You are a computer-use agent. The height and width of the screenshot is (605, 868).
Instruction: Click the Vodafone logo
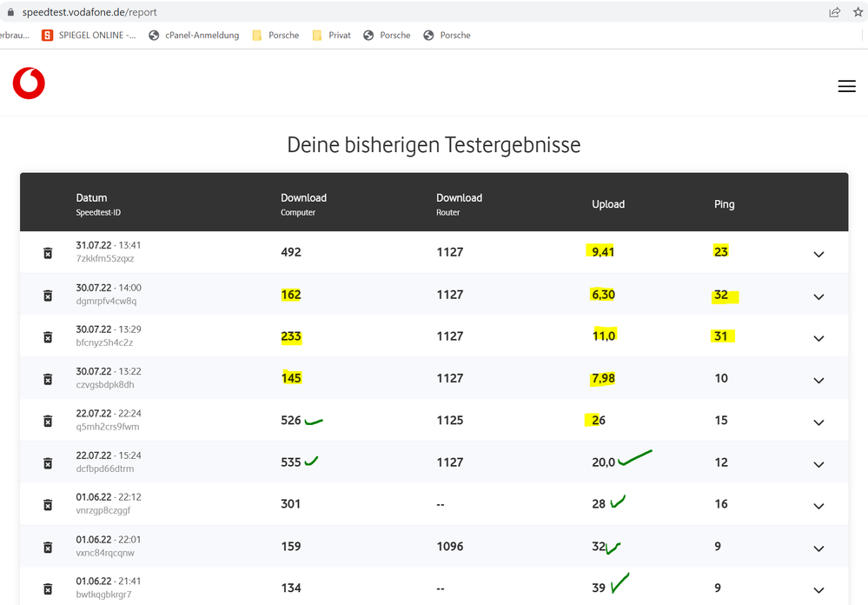click(28, 83)
